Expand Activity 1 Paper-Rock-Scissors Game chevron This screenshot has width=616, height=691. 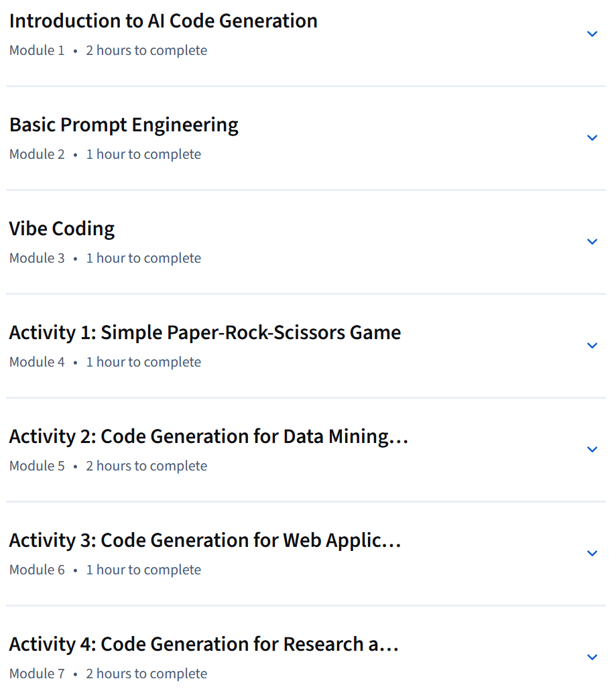(592, 346)
